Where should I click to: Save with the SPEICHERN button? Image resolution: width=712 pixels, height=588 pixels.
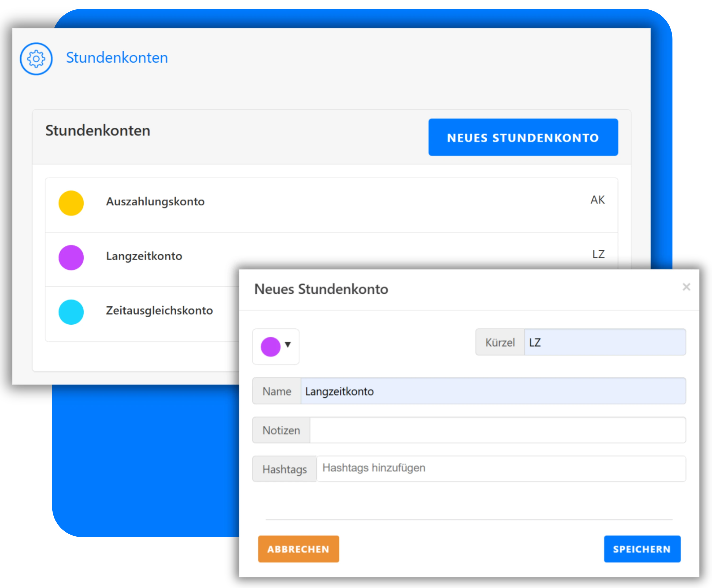642,549
